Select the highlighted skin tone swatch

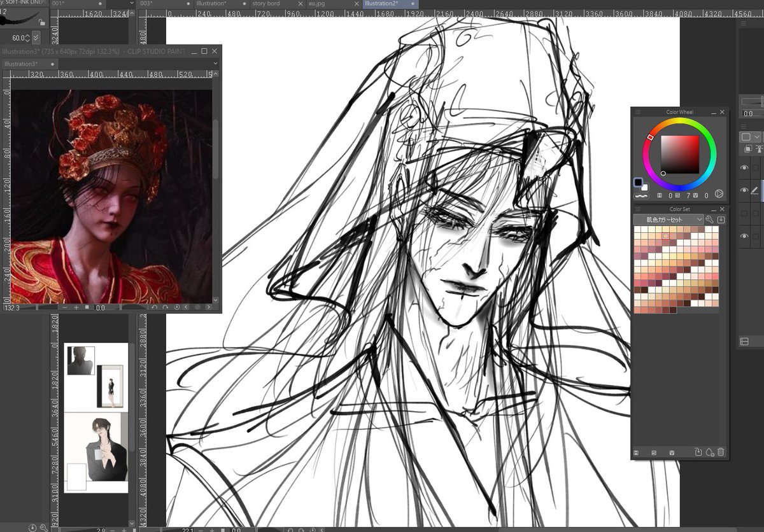(666, 236)
